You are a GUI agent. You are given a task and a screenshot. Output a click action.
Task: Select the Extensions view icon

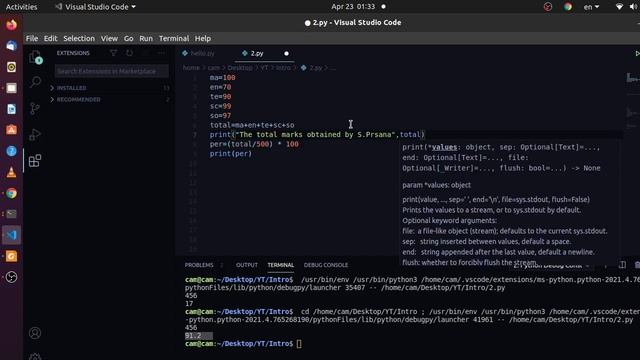(x=35, y=160)
